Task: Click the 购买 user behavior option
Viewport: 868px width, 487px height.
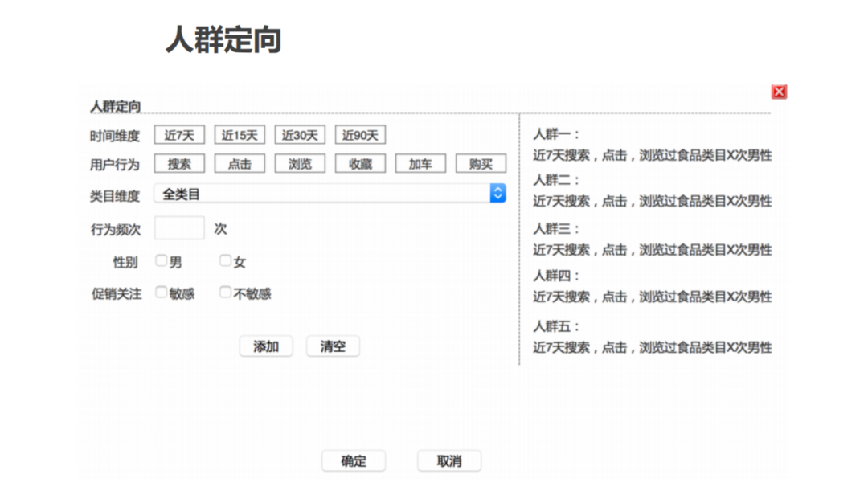Action: click(481, 163)
